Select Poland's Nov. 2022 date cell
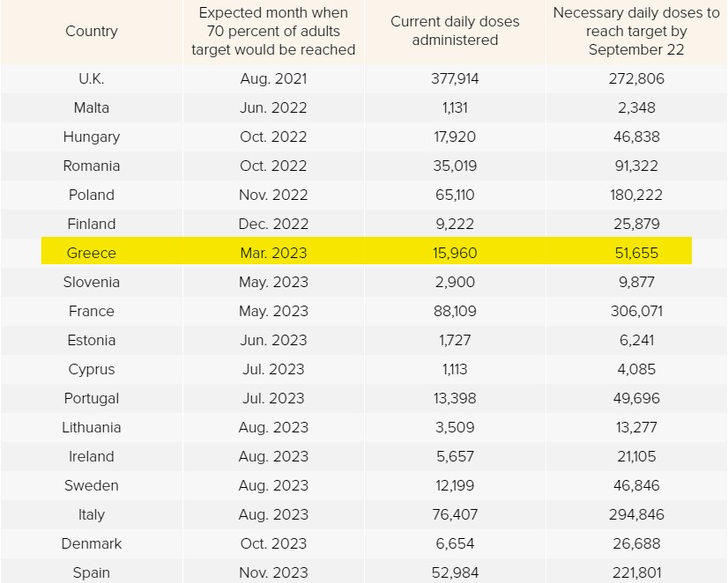 point(273,195)
